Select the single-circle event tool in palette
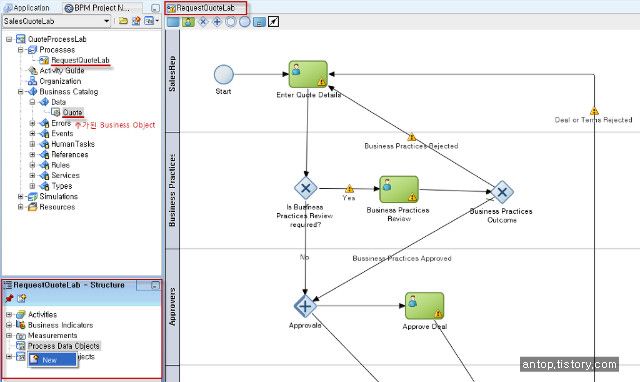The width and height of the screenshot is (640, 382). (x=244, y=22)
